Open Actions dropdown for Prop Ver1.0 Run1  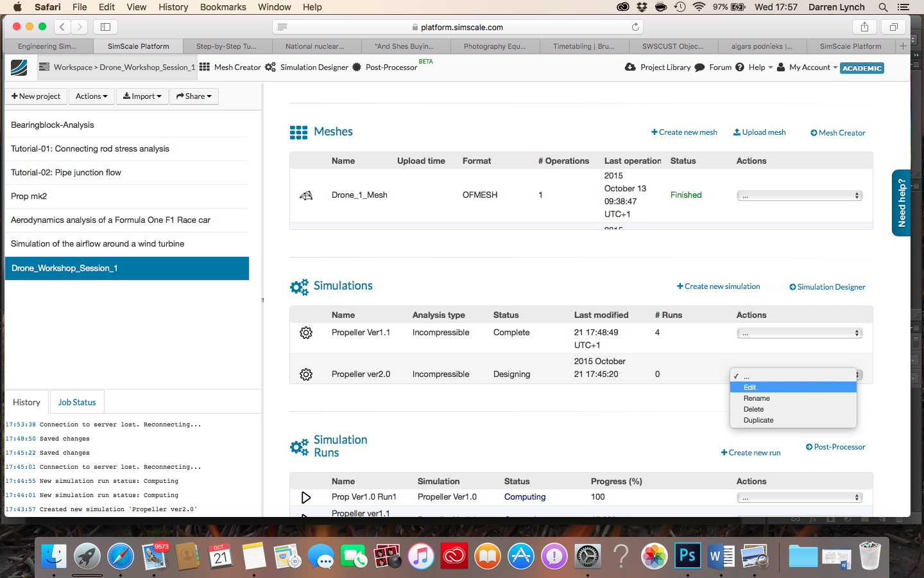[x=800, y=498]
